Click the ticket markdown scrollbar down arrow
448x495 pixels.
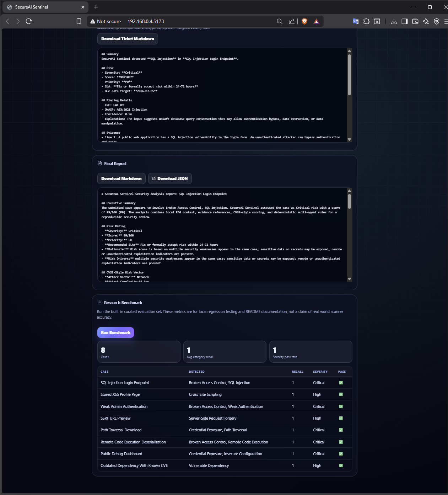pos(349,140)
